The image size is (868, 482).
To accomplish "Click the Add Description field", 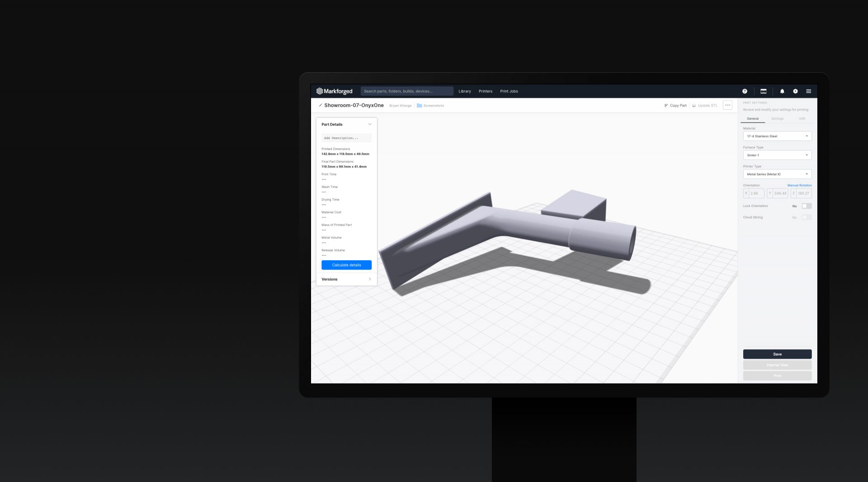I will coord(346,138).
